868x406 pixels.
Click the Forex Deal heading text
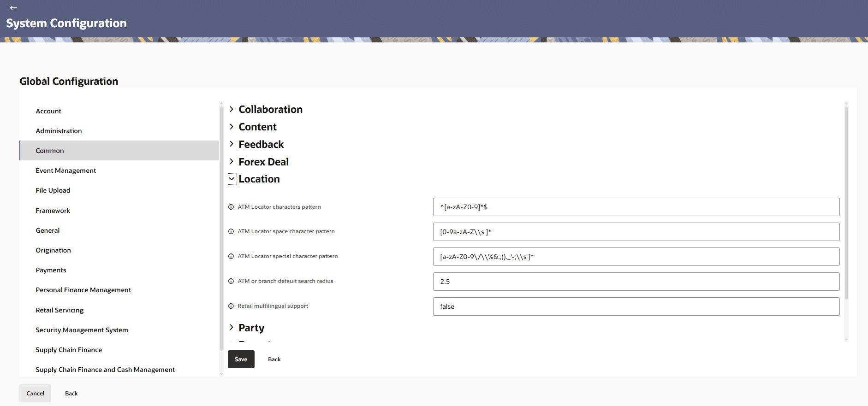point(264,162)
